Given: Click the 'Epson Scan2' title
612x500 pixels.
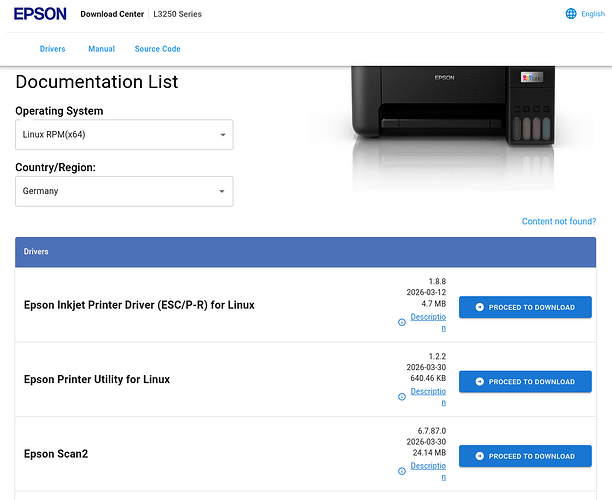Looking at the screenshot, I should [56, 454].
